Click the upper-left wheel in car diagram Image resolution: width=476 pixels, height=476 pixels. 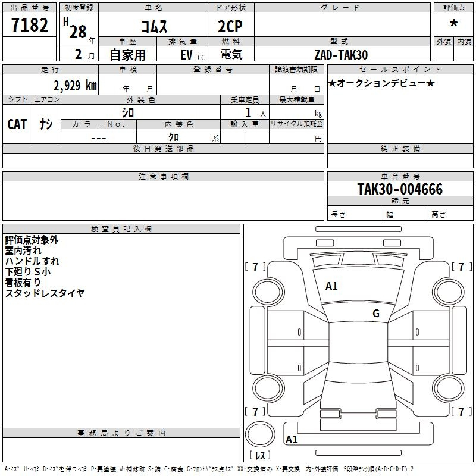coord(267,291)
